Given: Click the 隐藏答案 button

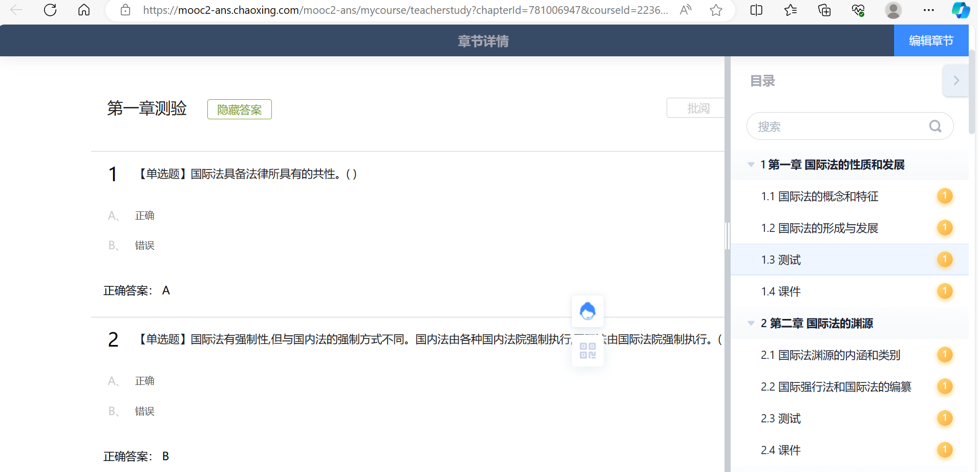Looking at the screenshot, I should point(239,110).
